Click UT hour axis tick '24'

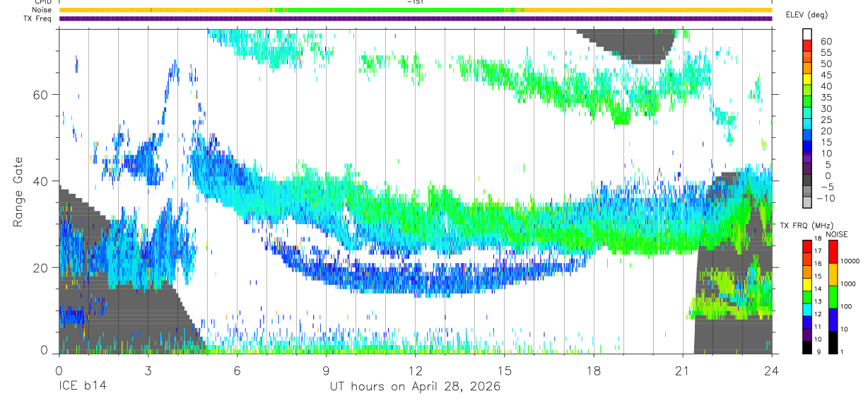(x=771, y=370)
